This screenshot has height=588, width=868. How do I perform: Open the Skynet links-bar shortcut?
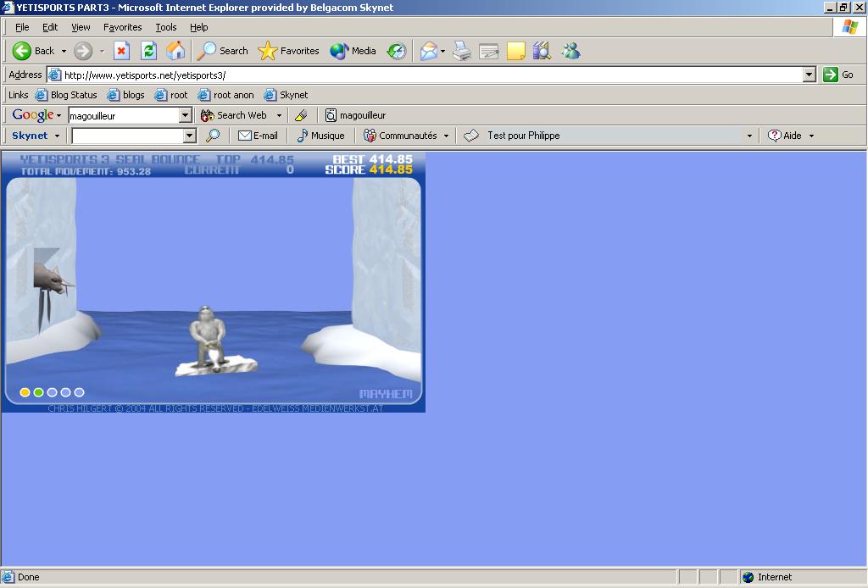(286, 95)
